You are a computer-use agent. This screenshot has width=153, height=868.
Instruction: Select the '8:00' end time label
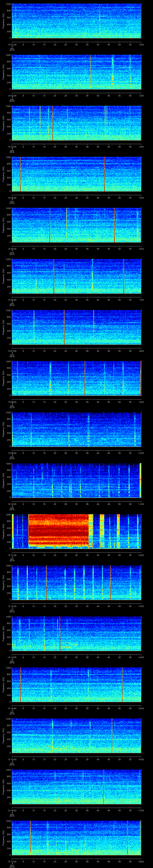(141, 351)
